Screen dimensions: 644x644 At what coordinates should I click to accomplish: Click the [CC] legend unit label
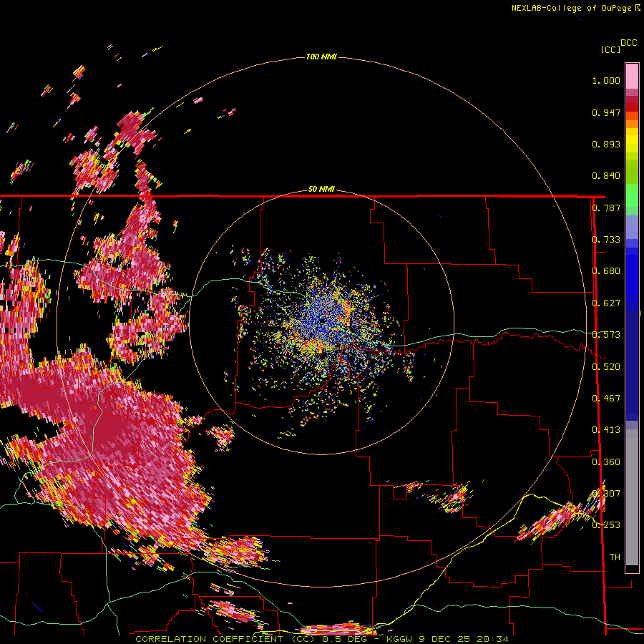click(610, 49)
